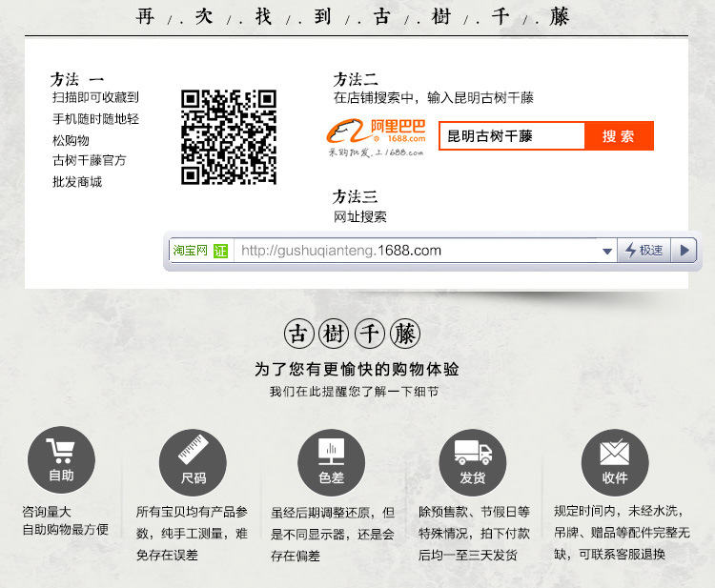Click the circled 古 seal character
Viewport: 715px width, 588px height.
click(x=299, y=334)
